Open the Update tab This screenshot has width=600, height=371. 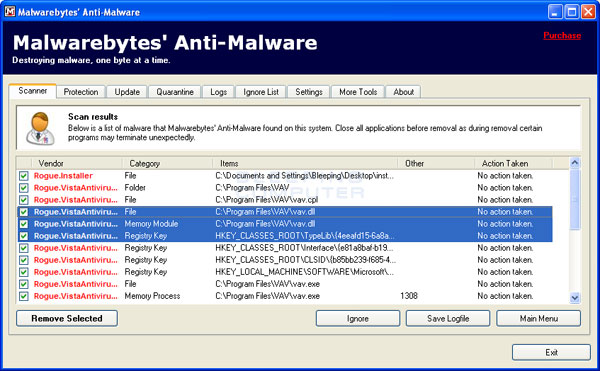pos(127,92)
